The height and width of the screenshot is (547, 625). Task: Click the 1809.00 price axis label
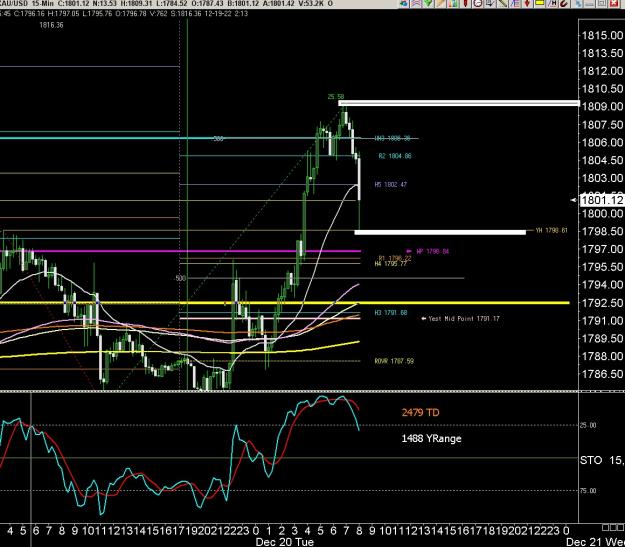click(x=602, y=106)
